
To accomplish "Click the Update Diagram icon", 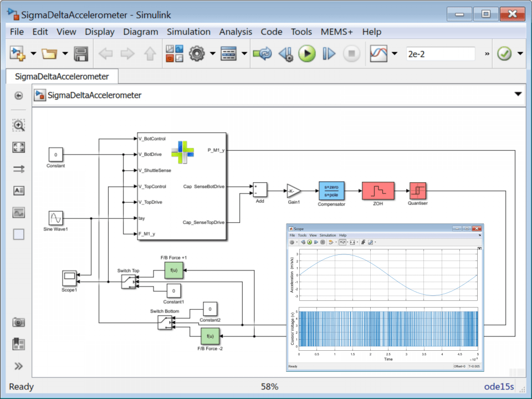I will pos(262,54).
